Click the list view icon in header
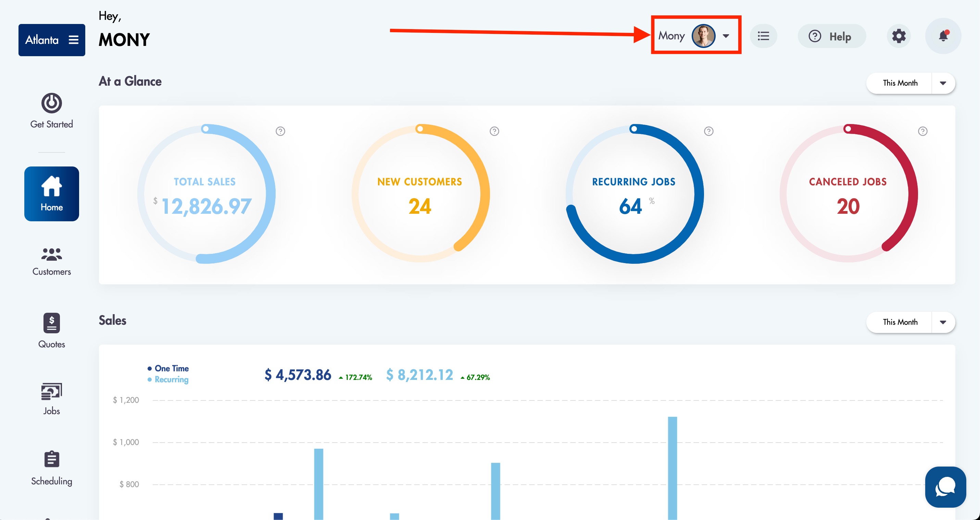The image size is (980, 520). pyautogui.click(x=763, y=36)
